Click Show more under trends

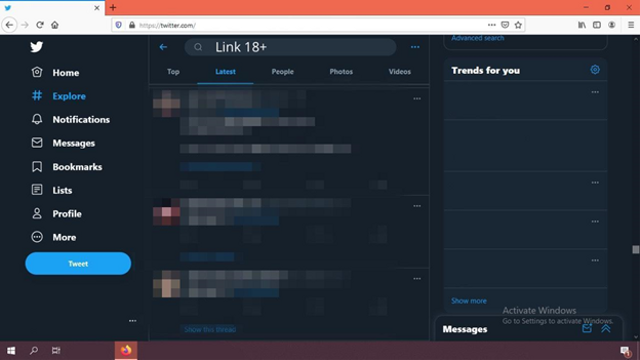tap(469, 301)
